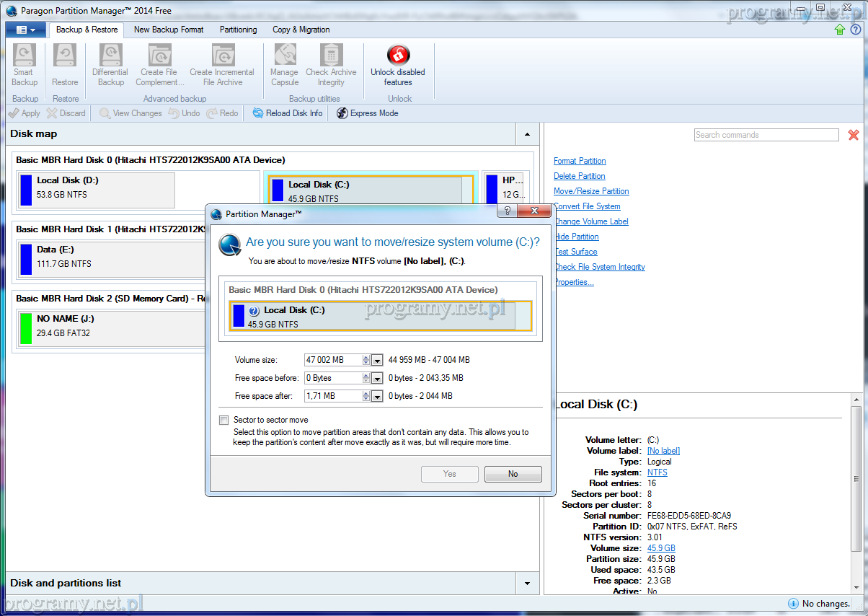Open the Volume size unit dropdown

pyautogui.click(x=377, y=360)
